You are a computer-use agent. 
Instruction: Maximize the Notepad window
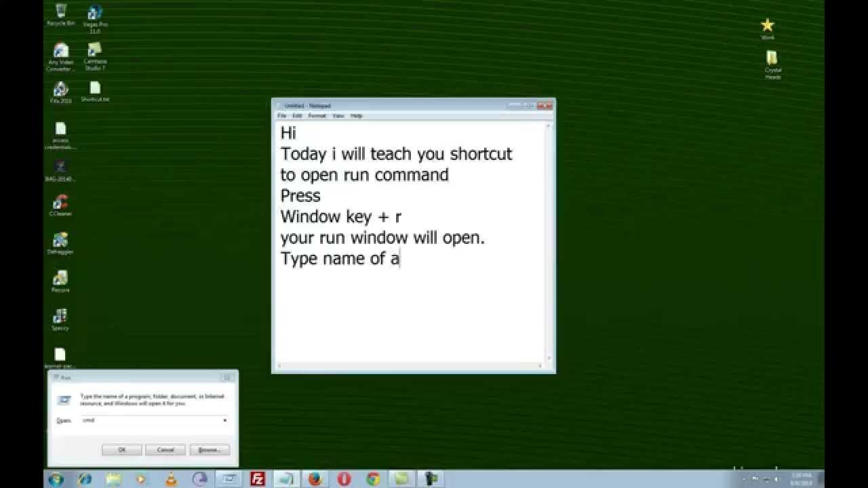[x=530, y=106]
